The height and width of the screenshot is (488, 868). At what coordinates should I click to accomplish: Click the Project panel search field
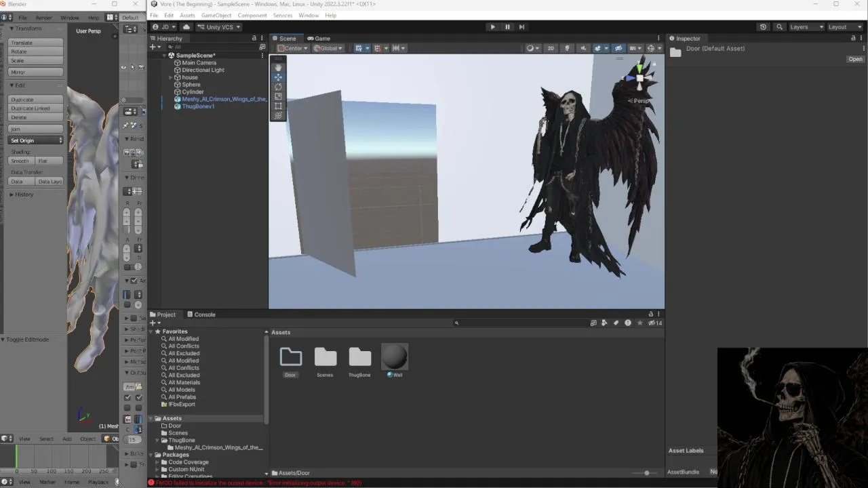coord(521,323)
